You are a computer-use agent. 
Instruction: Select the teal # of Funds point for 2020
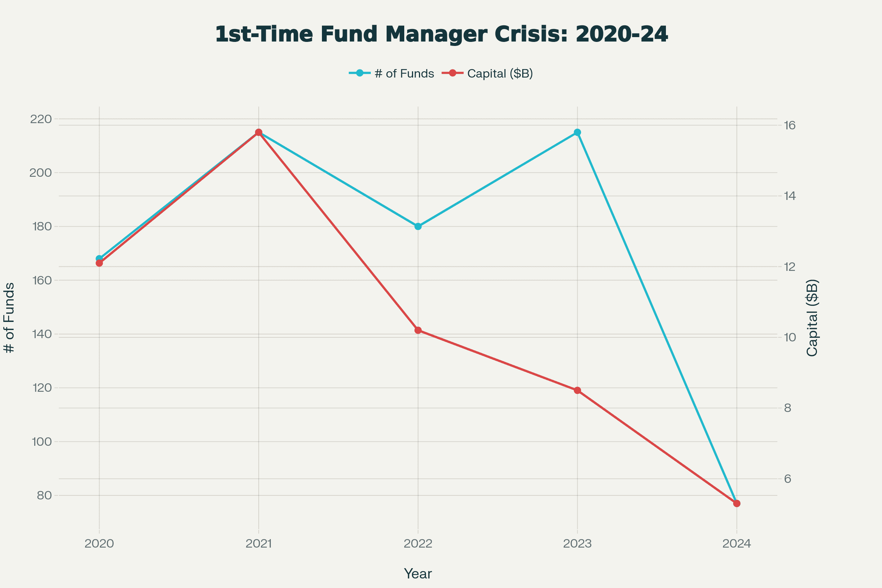click(x=99, y=258)
